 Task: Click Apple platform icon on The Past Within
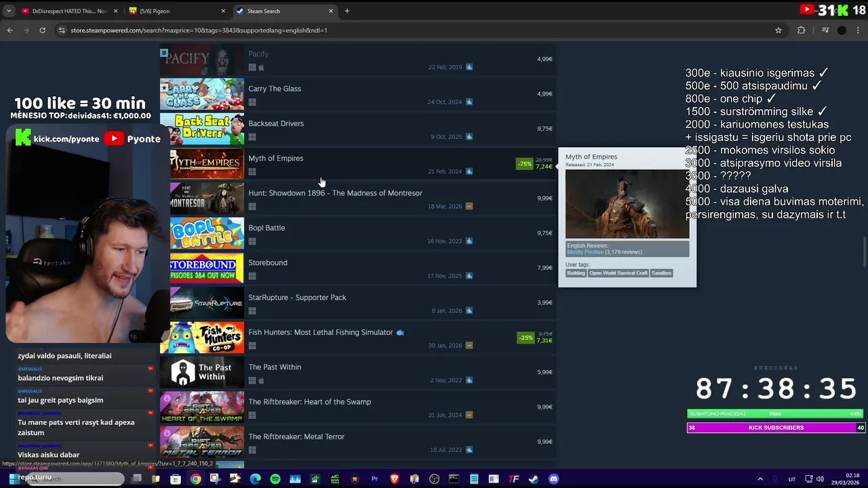coord(261,380)
